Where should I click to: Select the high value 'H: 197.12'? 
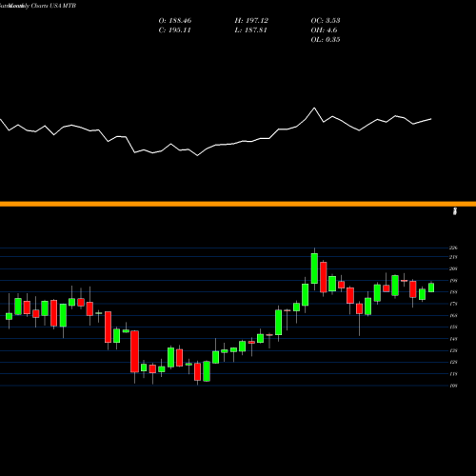coord(251,21)
